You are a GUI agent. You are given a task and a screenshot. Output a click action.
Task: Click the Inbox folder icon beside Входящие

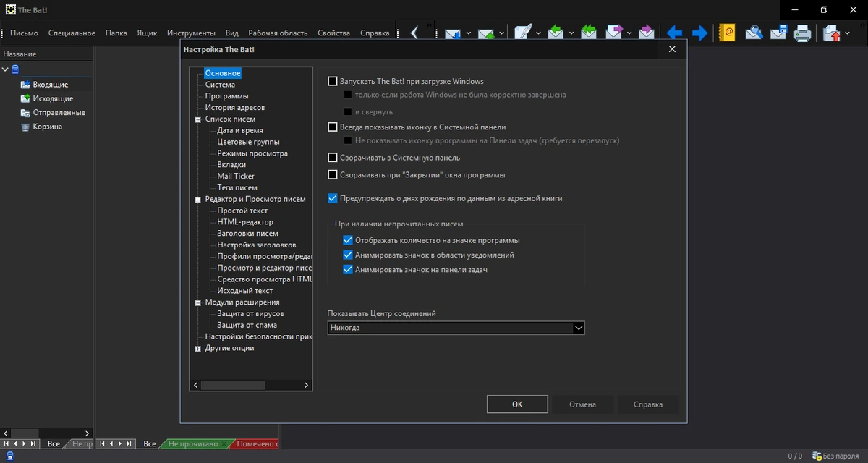pyautogui.click(x=25, y=85)
